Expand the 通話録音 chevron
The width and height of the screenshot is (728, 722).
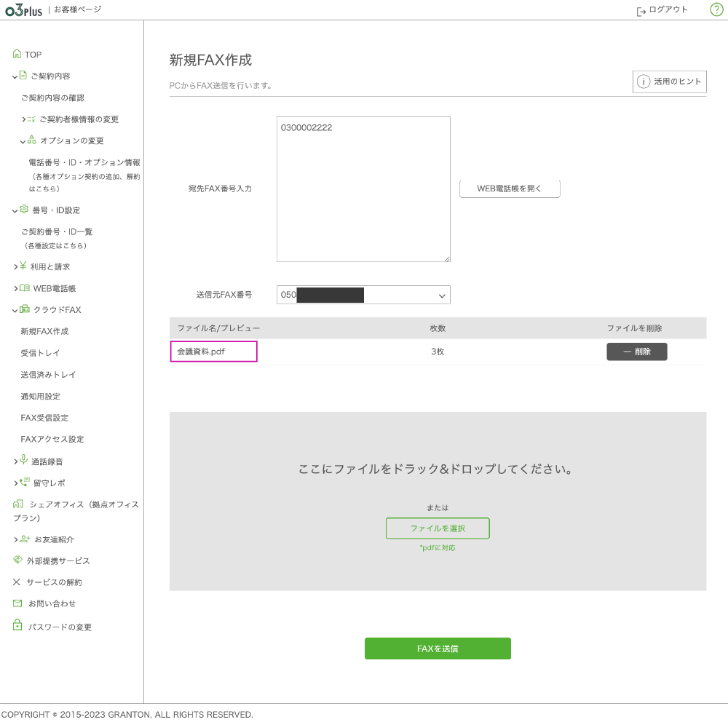point(16,461)
